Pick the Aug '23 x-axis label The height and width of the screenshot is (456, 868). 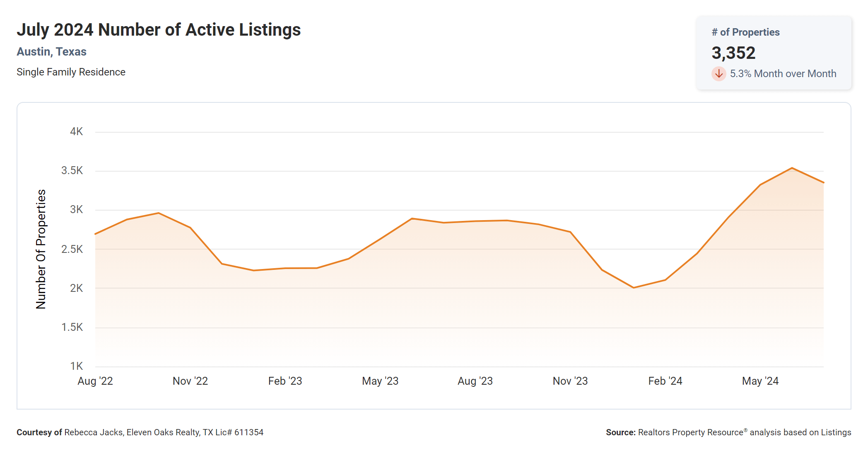(475, 381)
